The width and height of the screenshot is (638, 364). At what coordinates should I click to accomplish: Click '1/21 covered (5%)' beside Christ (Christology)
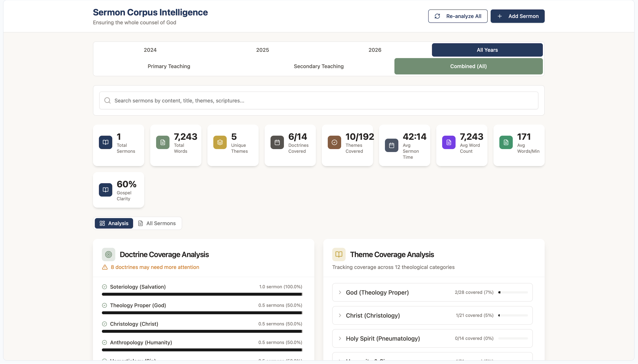(475, 315)
